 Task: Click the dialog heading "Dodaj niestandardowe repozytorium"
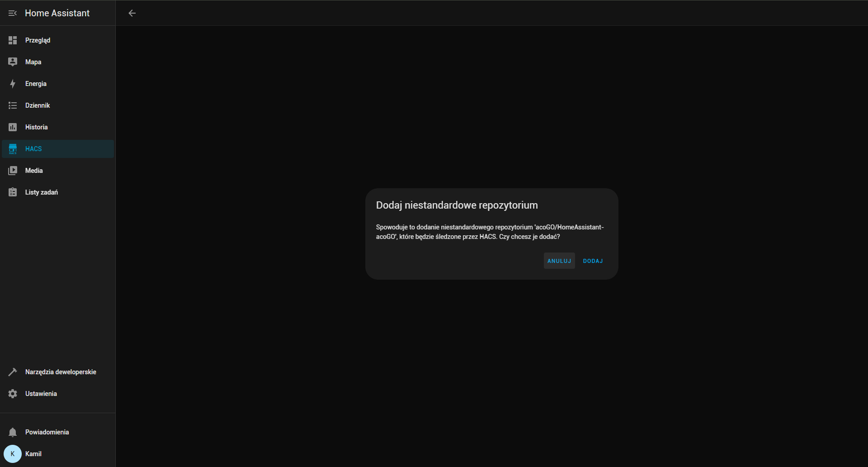tap(457, 205)
